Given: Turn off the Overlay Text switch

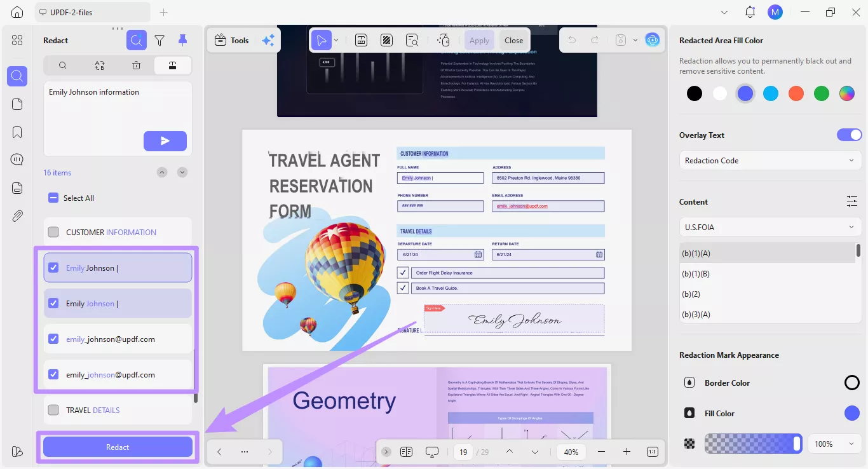Looking at the screenshot, I should point(849,135).
